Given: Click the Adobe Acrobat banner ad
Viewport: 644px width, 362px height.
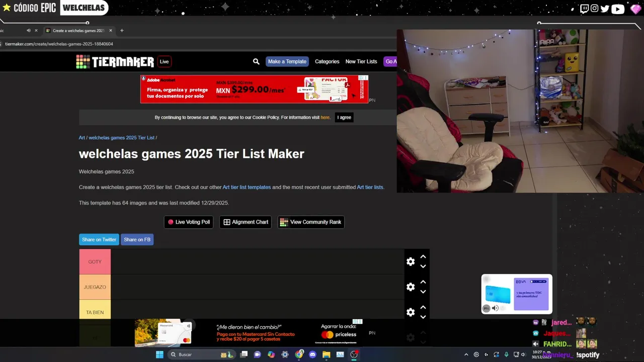Looking at the screenshot, I should coord(254,89).
